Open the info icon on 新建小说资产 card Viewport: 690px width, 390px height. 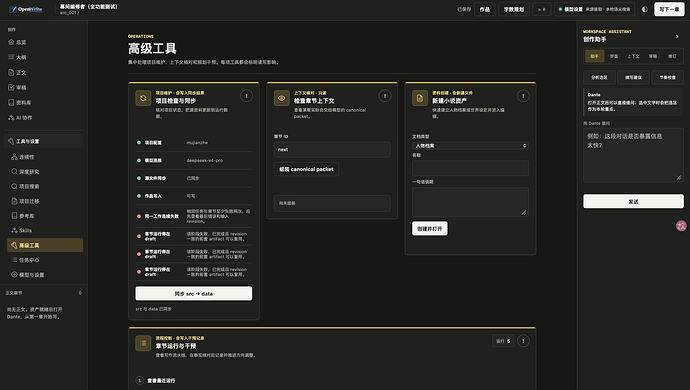[x=523, y=96]
